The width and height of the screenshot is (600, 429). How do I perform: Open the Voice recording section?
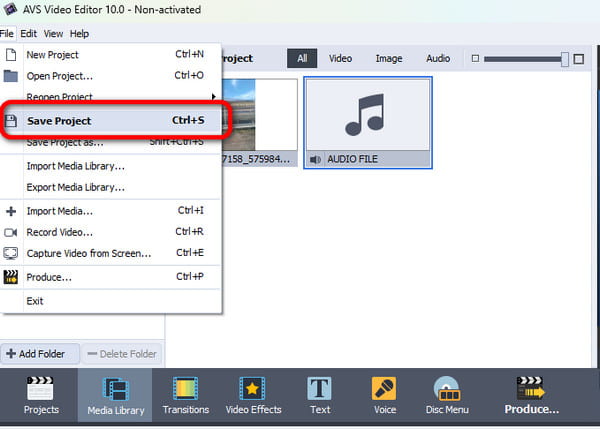[384, 396]
